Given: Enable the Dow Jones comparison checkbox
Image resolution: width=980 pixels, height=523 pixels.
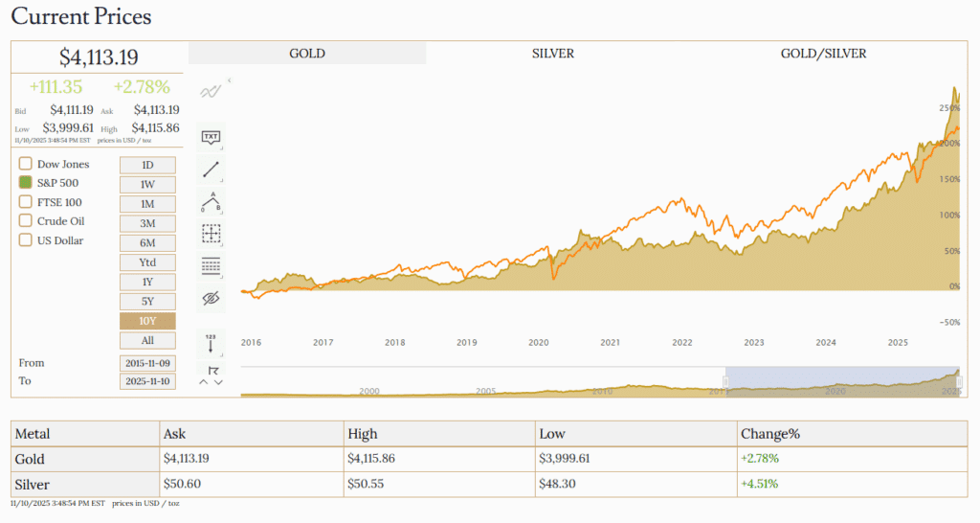Looking at the screenshot, I should point(26,164).
